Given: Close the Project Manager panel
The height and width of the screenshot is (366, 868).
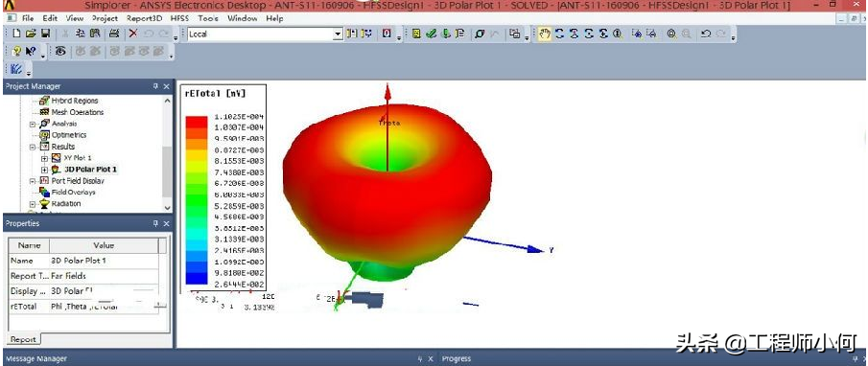Looking at the screenshot, I should (166, 86).
